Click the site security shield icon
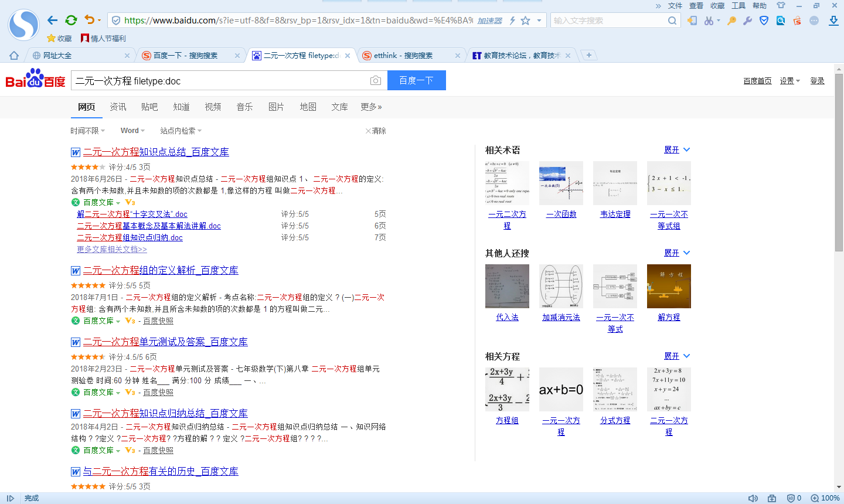The height and width of the screenshot is (504, 844). tap(116, 21)
